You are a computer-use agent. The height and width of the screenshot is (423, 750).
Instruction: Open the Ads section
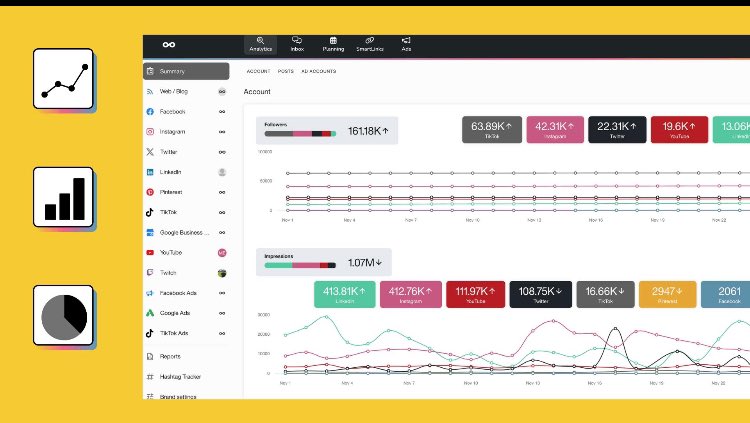click(406, 45)
